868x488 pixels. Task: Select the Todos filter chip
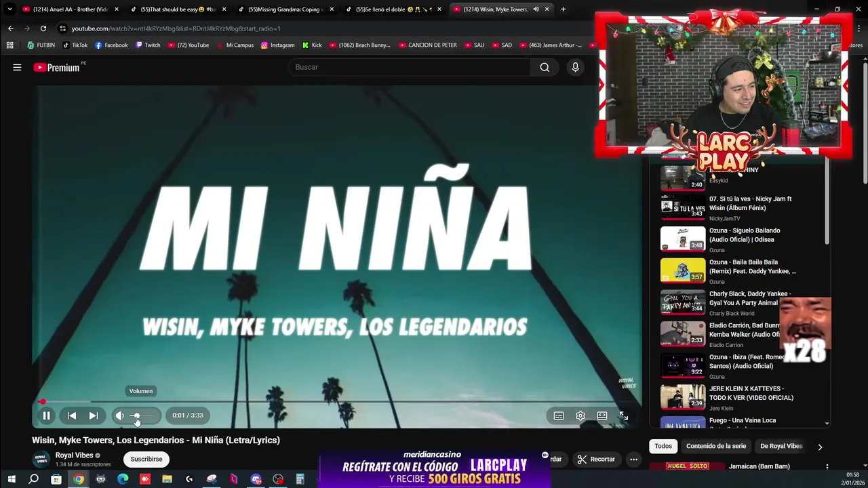click(x=663, y=446)
